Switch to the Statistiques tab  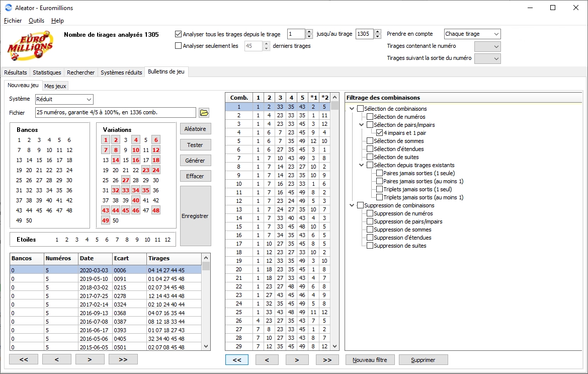click(x=47, y=72)
